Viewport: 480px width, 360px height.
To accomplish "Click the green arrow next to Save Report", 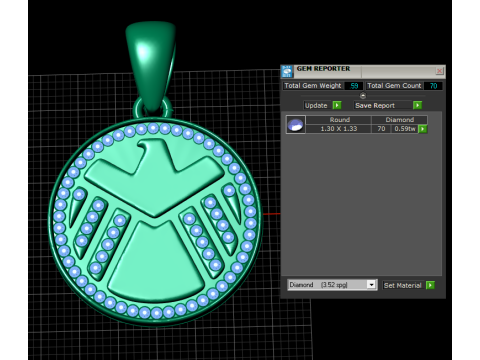I will (x=417, y=105).
